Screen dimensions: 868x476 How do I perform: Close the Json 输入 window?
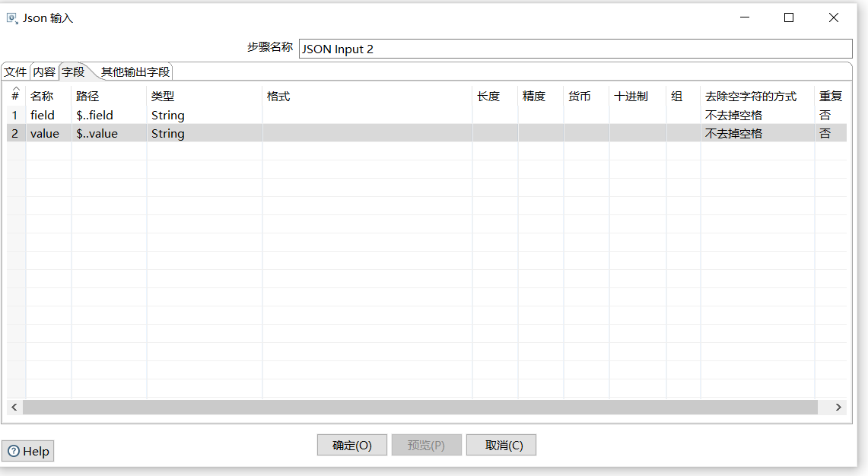[x=834, y=17]
